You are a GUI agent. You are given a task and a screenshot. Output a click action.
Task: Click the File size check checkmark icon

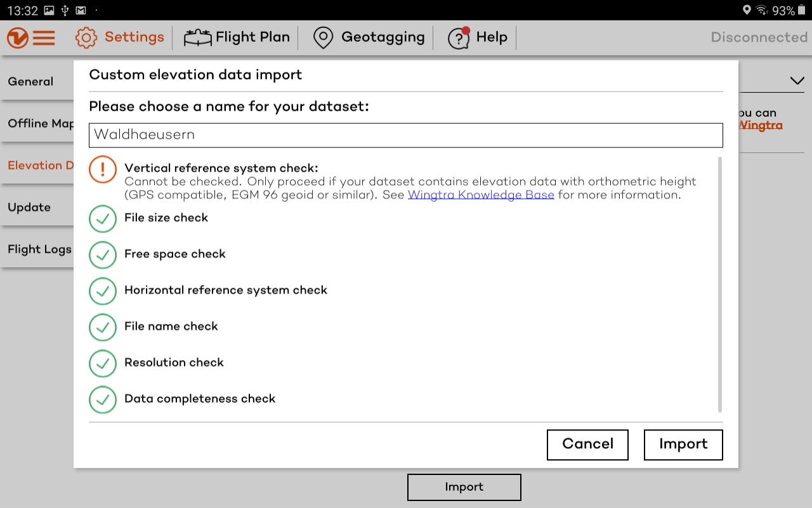(x=103, y=218)
